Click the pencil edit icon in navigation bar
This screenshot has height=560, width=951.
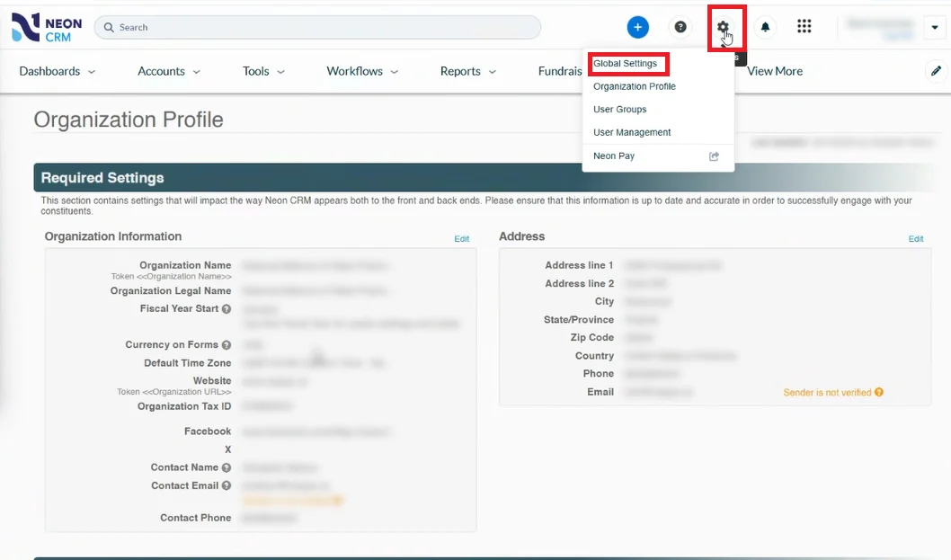click(937, 71)
